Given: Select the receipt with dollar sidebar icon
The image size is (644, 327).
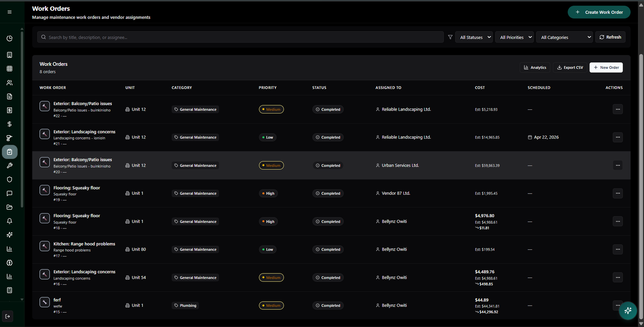Looking at the screenshot, I should [x=10, y=110].
